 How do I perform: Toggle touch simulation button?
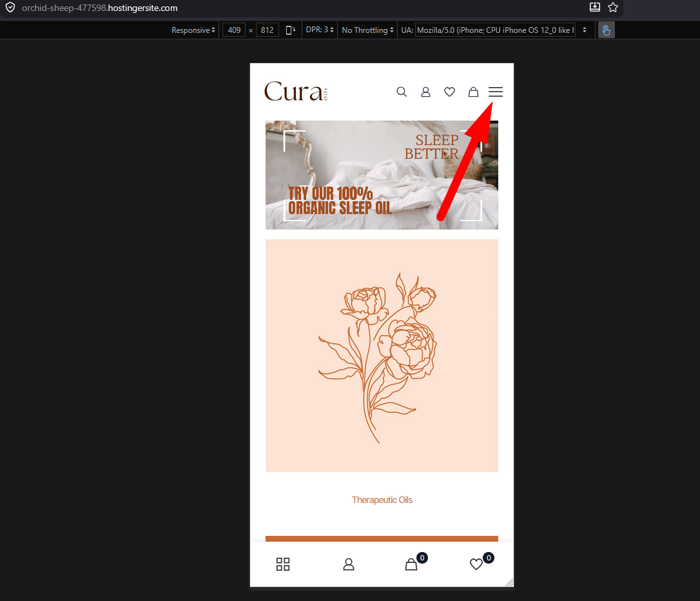[x=607, y=30]
